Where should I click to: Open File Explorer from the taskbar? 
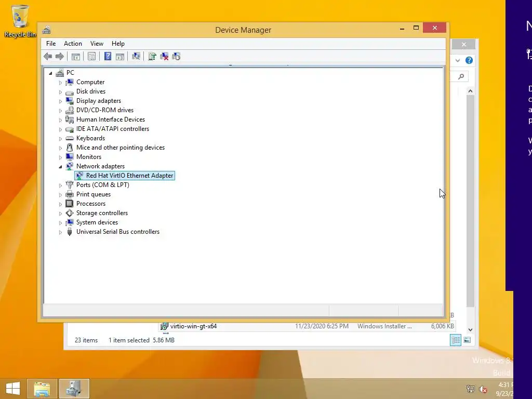coord(42,389)
